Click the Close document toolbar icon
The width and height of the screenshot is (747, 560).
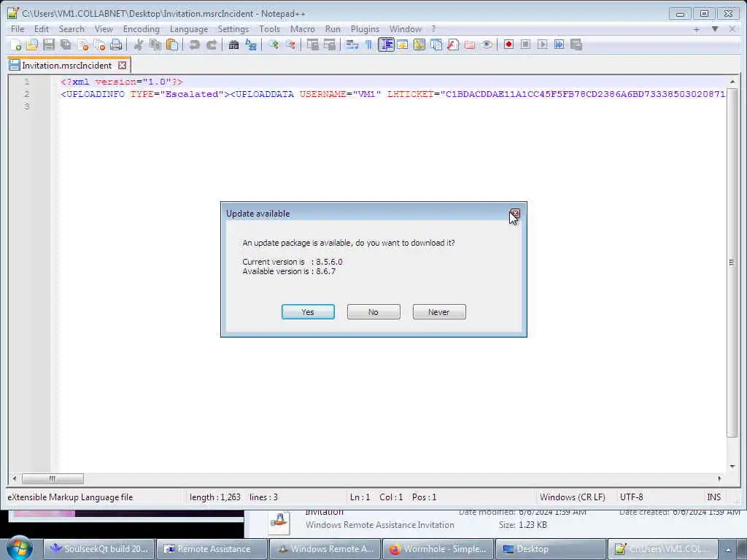83,44
